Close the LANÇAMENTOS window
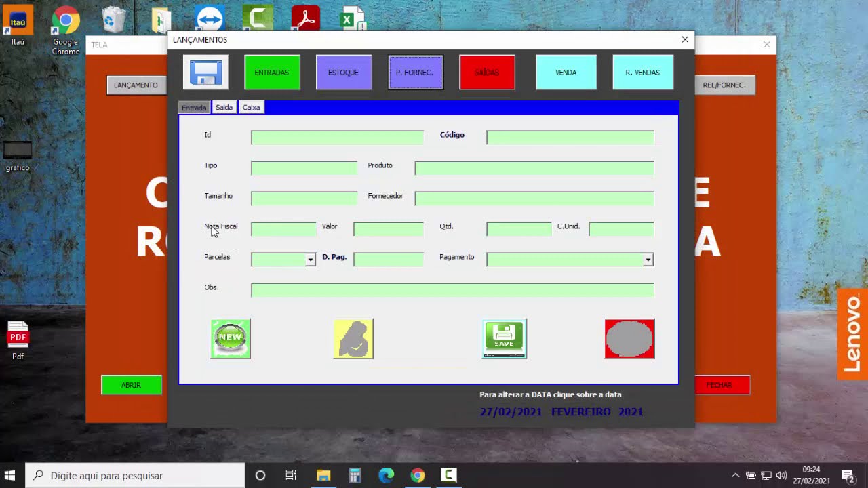 [x=685, y=39]
